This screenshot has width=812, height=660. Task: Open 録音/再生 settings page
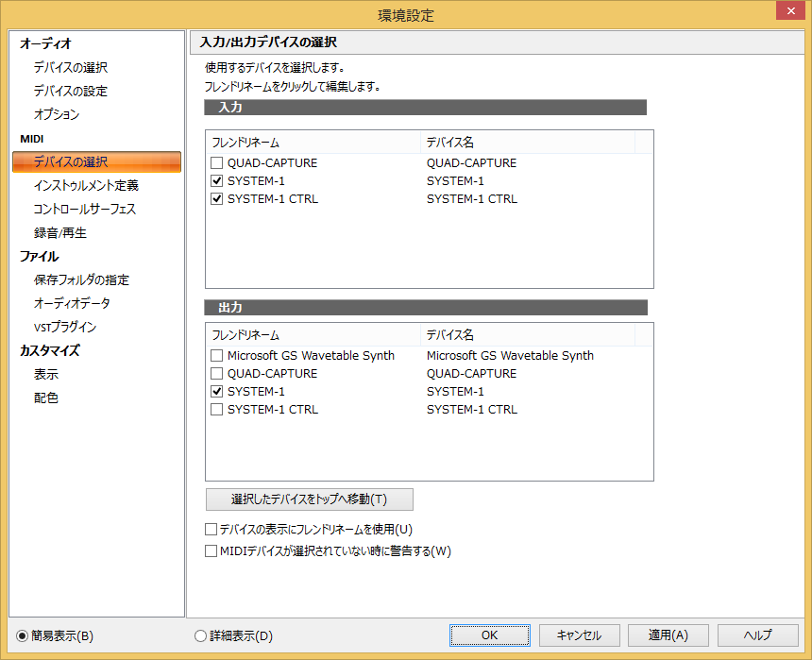(60, 232)
